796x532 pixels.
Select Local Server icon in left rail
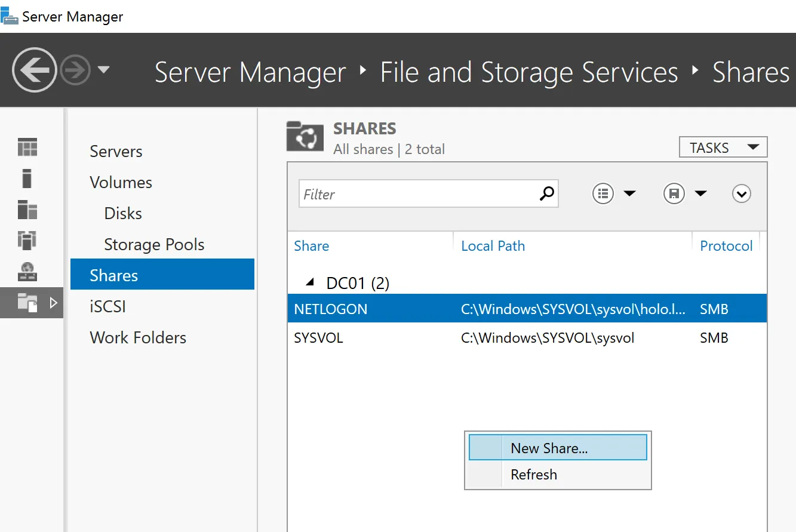point(27,178)
